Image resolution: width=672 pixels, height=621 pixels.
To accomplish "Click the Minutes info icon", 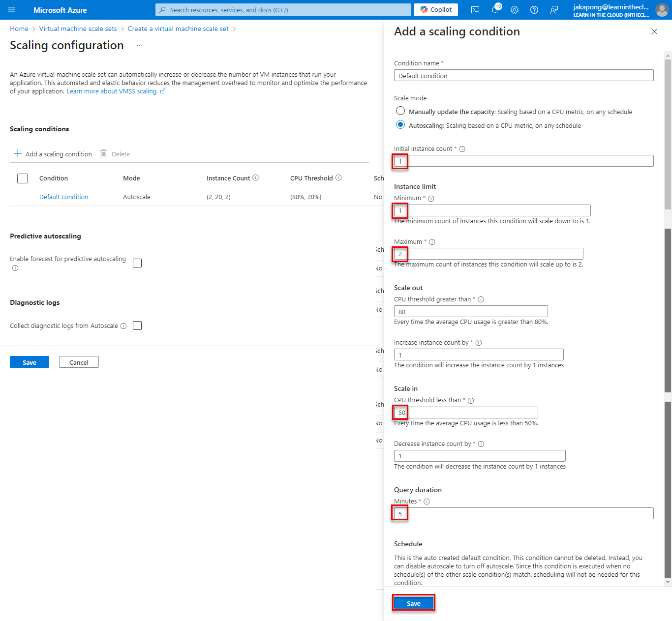I will [427, 502].
